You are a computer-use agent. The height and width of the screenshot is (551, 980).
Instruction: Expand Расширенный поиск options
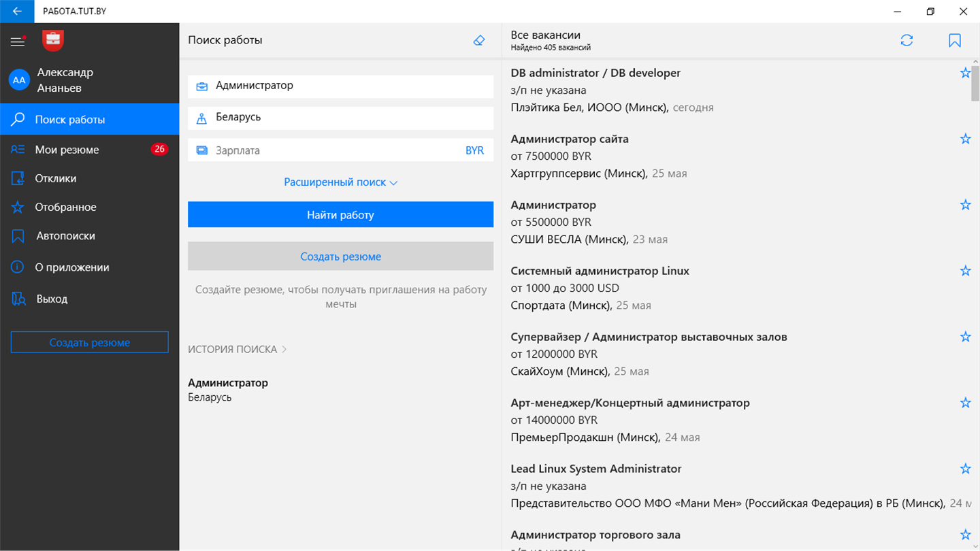(x=340, y=182)
